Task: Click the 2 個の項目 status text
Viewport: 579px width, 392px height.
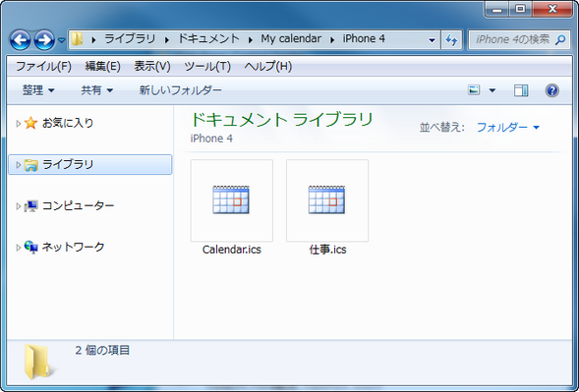Action: point(102,350)
